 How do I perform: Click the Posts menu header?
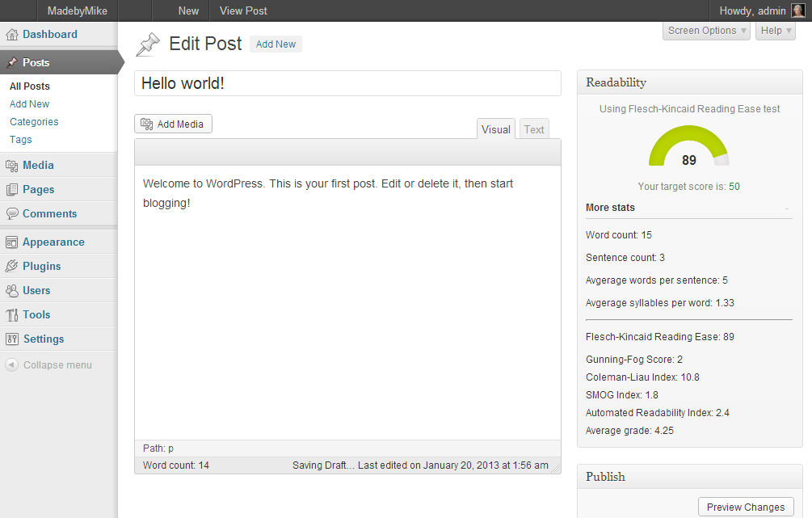click(x=59, y=63)
